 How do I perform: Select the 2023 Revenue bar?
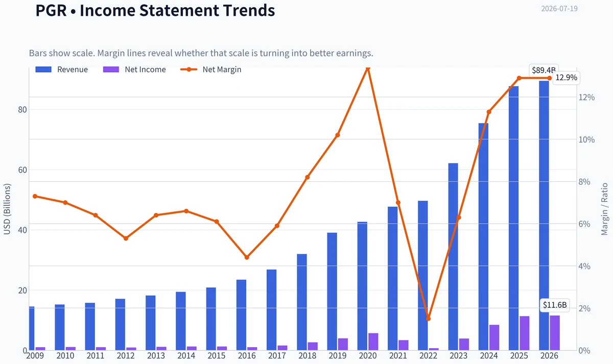(x=453, y=257)
